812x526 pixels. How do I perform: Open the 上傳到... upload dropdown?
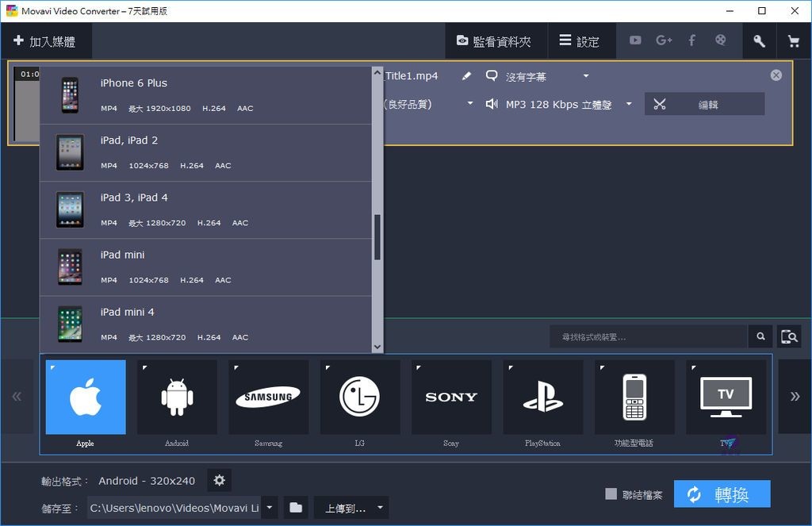click(351, 508)
